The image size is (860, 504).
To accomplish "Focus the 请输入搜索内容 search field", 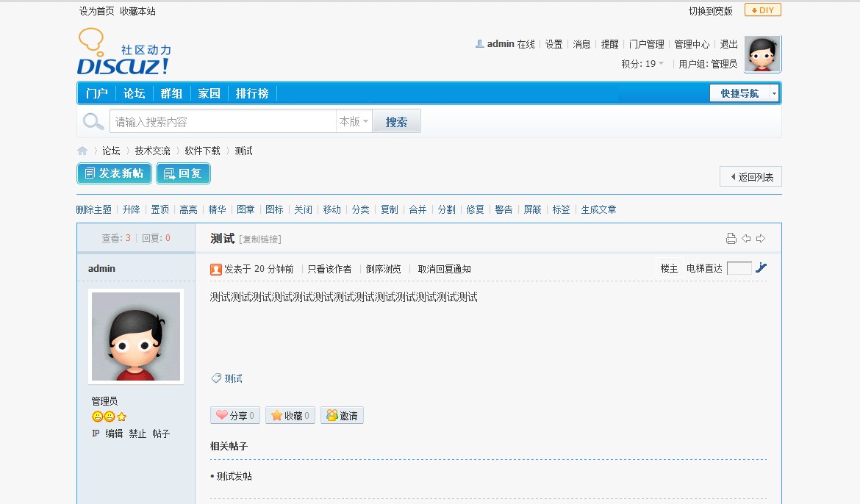I will 223,122.
